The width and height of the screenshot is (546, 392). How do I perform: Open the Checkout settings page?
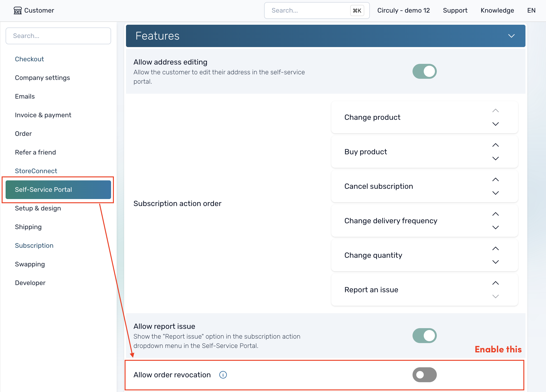[x=29, y=59]
